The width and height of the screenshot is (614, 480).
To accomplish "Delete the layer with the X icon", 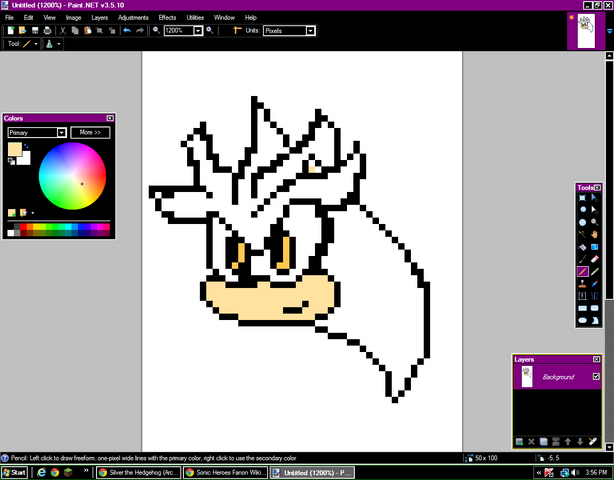I will click(531, 442).
